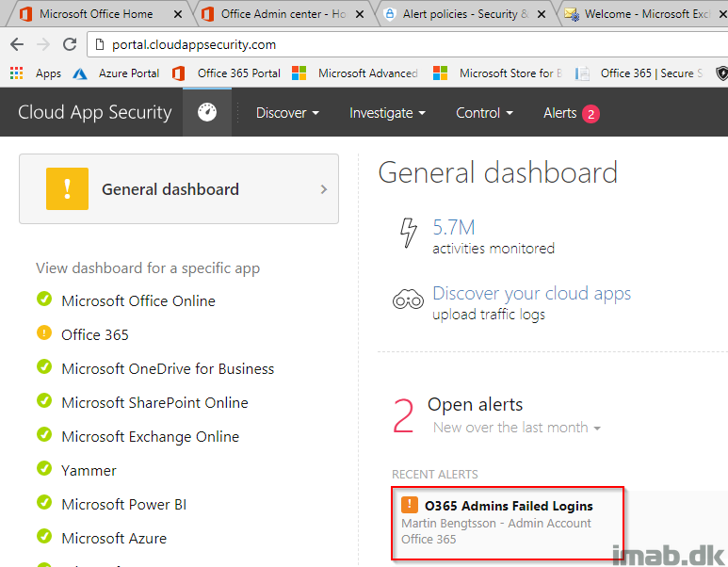Click the binoculars discover icon
The height and width of the screenshot is (567, 728).
(408, 300)
